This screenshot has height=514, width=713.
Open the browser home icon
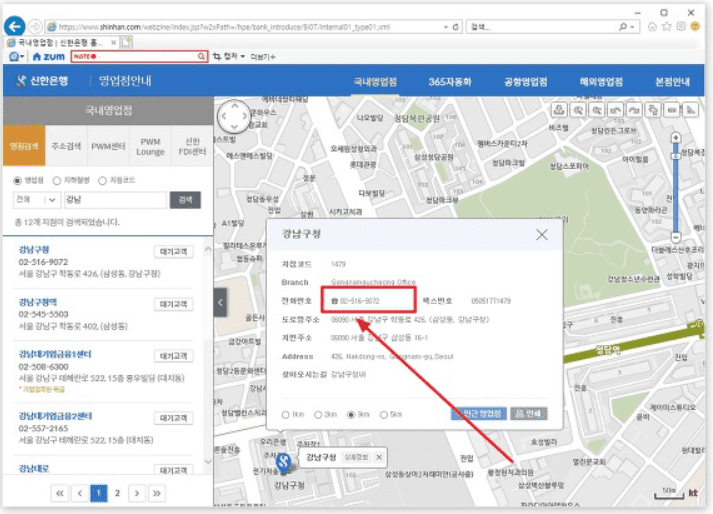(652, 27)
